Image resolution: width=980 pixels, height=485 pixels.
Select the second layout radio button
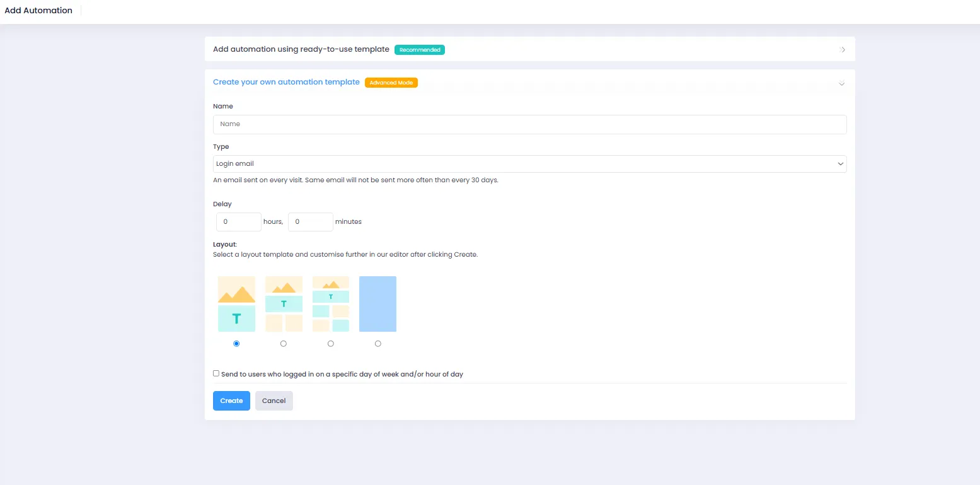pos(284,344)
